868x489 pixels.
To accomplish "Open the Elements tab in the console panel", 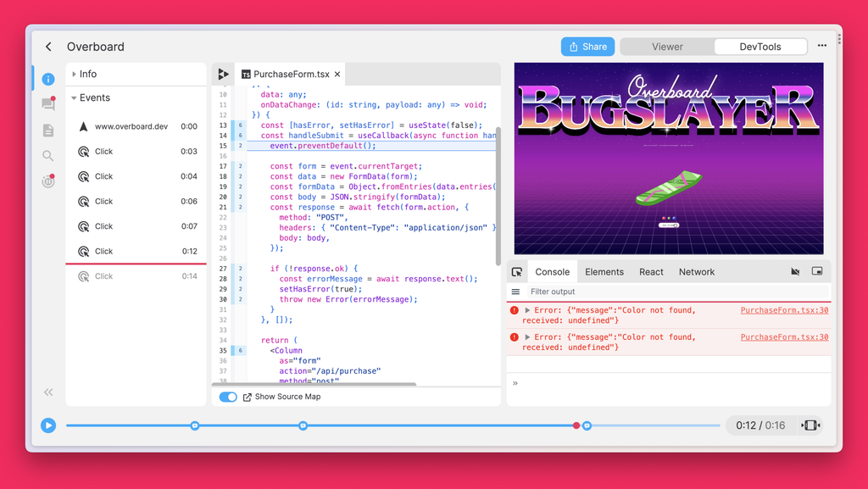I will (x=604, y=272).
